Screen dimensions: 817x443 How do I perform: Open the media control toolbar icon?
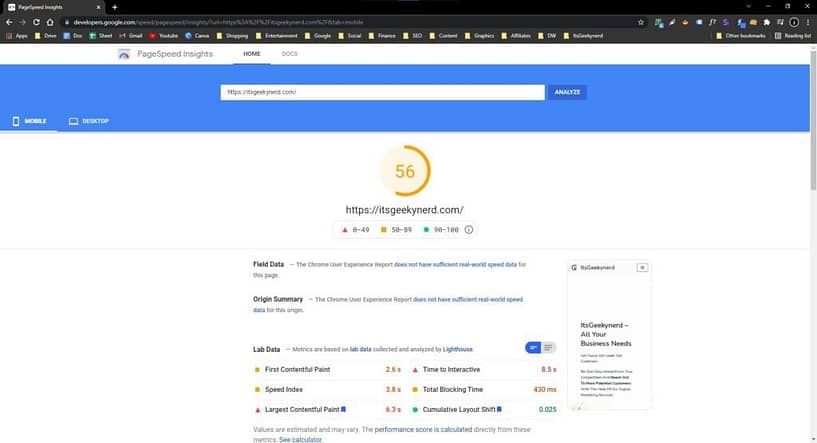click(x=780, y=22)
